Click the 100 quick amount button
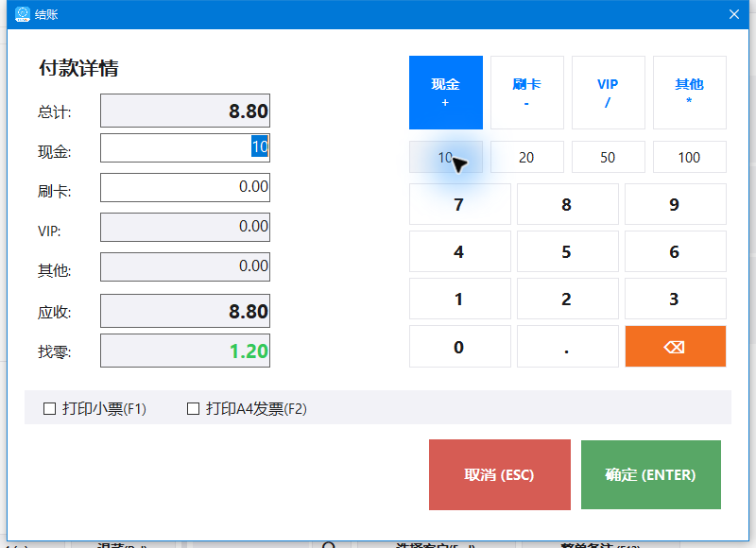This screenshot has height=548, width=756. pos(690,157)
